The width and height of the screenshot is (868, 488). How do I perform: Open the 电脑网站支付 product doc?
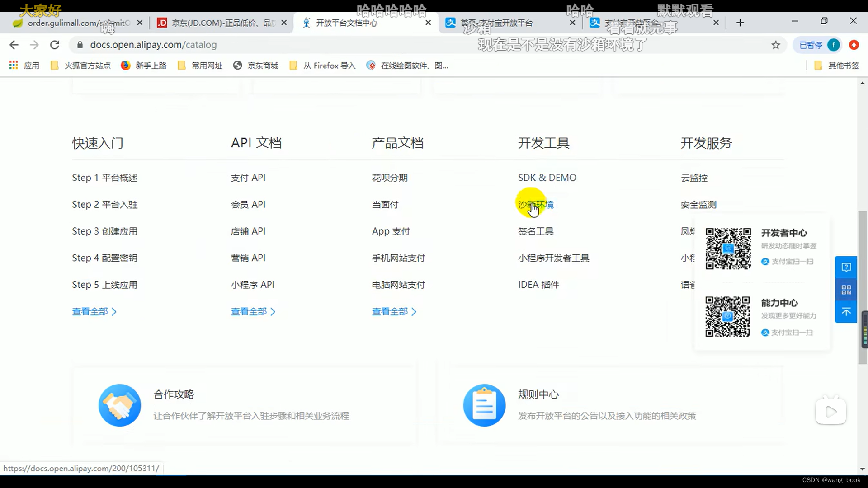click(399, 285)
